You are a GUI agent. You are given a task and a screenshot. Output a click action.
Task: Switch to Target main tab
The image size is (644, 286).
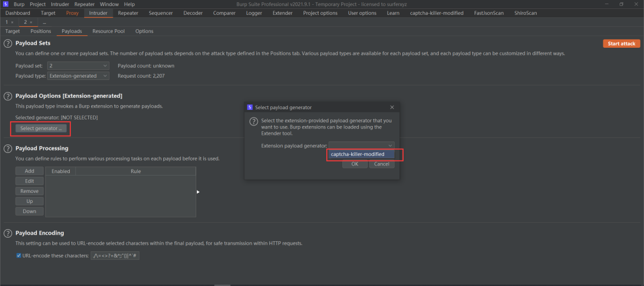[x=48, y=13]
